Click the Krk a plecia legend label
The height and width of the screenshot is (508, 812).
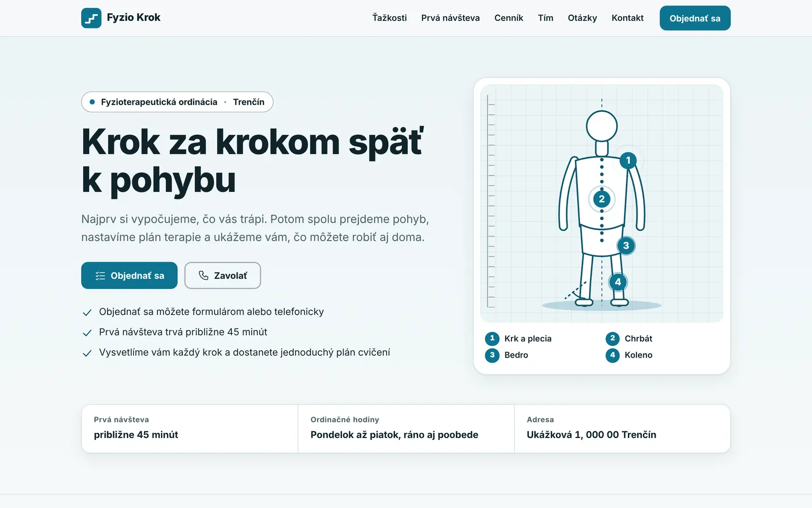pyautogui.click(x=528, y=339)
